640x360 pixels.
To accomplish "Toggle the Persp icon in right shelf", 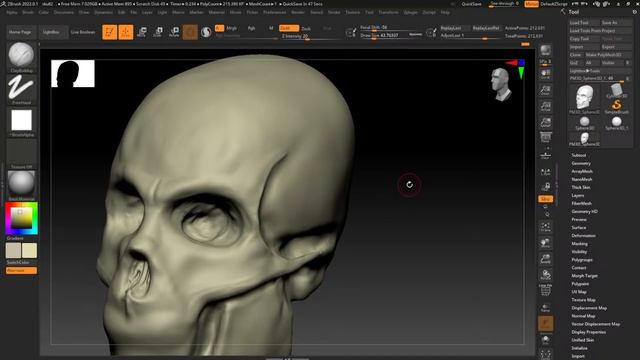I will 546,138.
